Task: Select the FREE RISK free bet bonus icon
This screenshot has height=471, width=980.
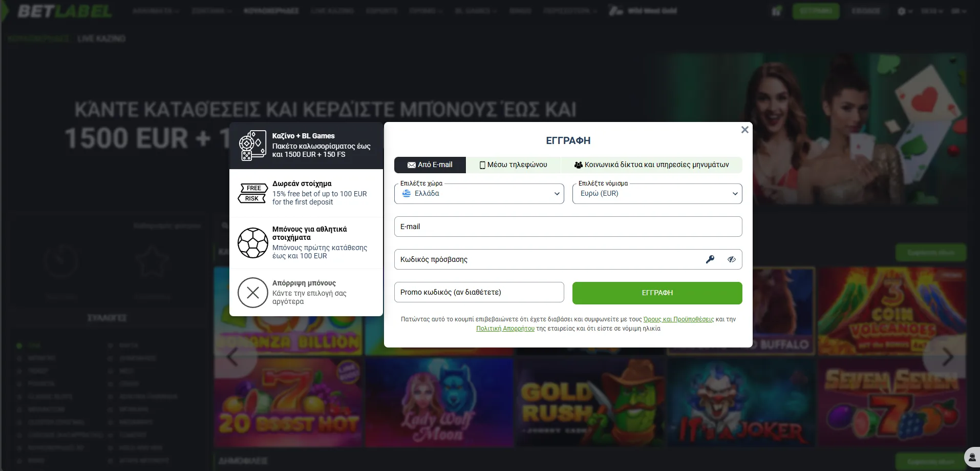Action: coord(252,193)
